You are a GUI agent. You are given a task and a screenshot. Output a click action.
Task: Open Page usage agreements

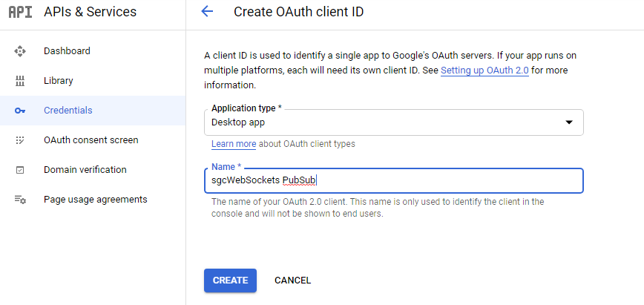(95, 200)
